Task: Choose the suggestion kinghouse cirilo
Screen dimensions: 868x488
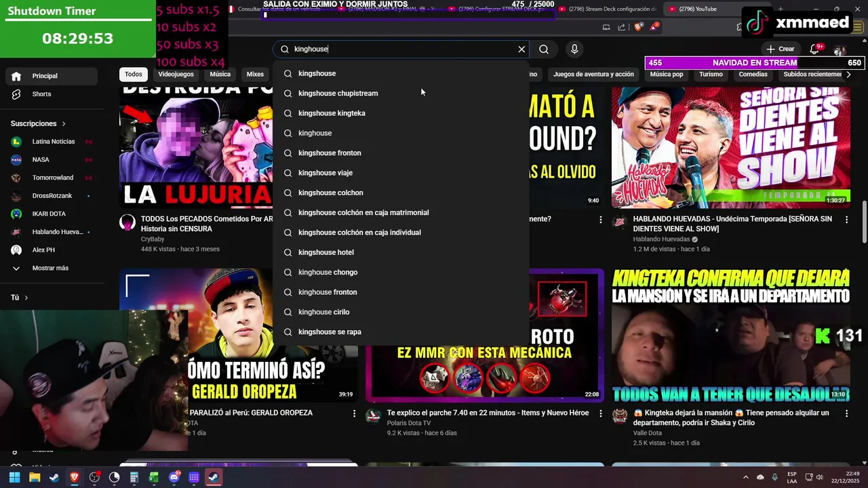Action: (401, 312)
